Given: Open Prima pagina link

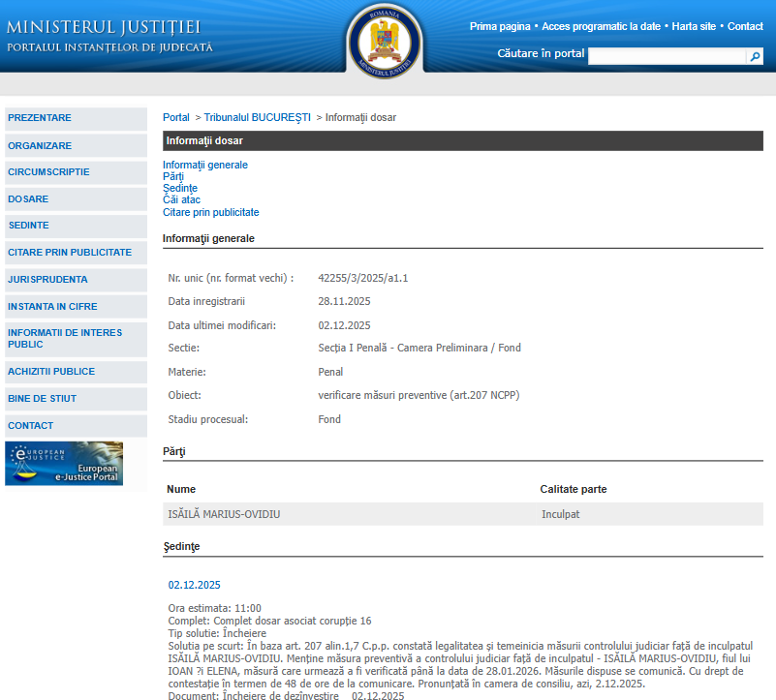Looking at the screenshot, I should click(500, 26).
